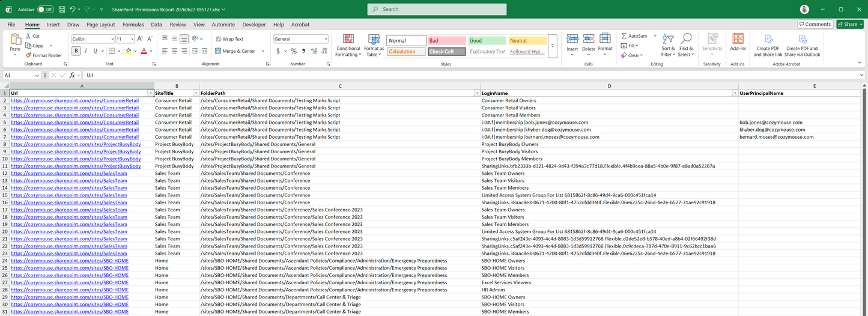Open the LoginName column filter dropdown
The width and height of the screenshot is (868, 316).
735,94
